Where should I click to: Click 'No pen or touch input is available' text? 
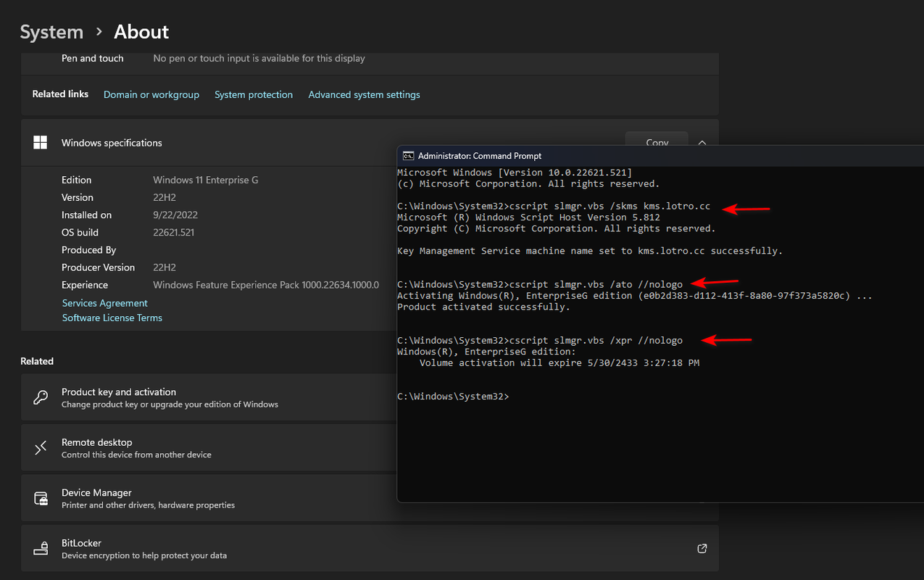259,58
